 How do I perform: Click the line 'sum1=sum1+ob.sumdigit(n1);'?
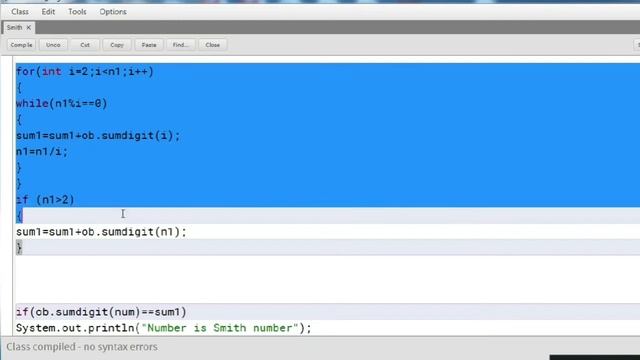tap(101, 232)
